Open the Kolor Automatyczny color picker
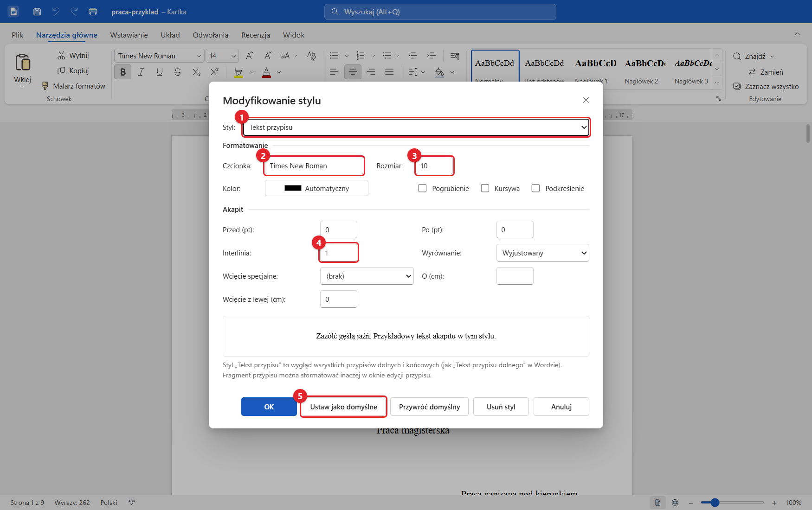 point(316,188)
